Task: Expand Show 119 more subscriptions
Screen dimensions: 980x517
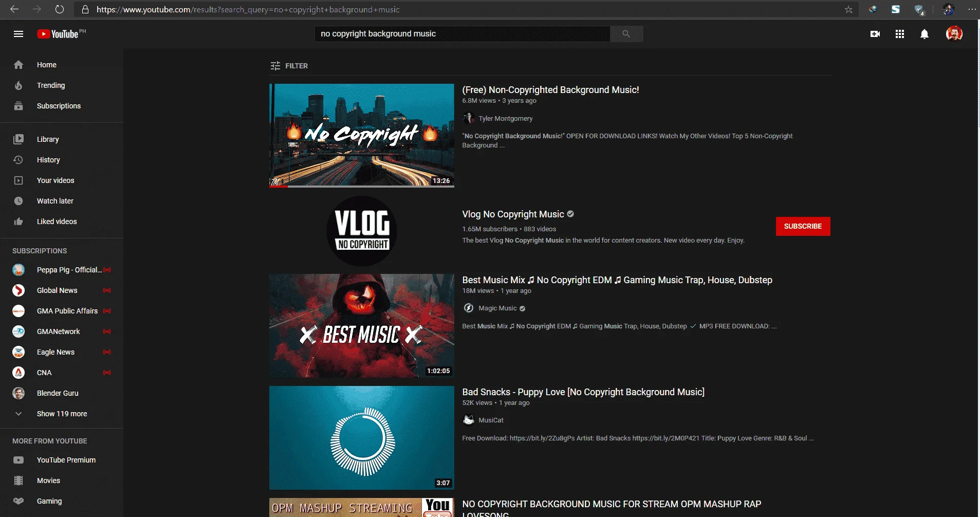Action: tap(62, 414)
